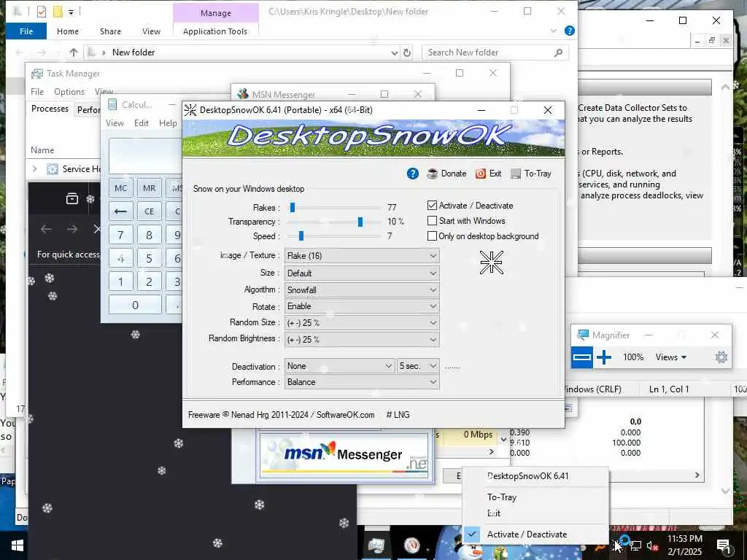Click the # LNG language button
The image size is (747, 560).
(398, 415)
